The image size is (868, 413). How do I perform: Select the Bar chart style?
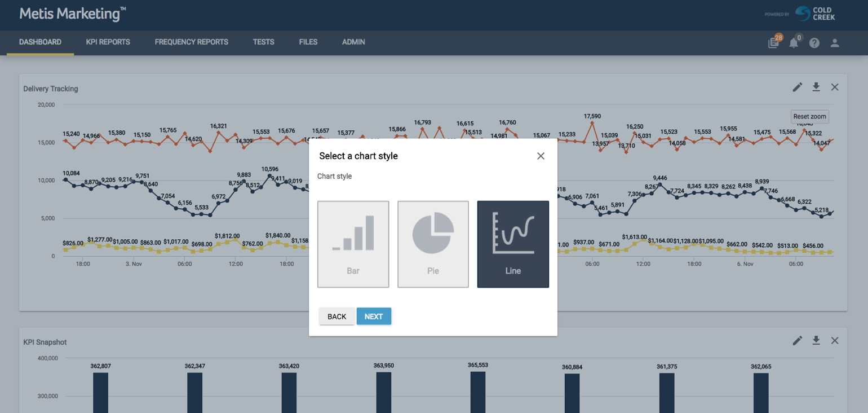353,244
